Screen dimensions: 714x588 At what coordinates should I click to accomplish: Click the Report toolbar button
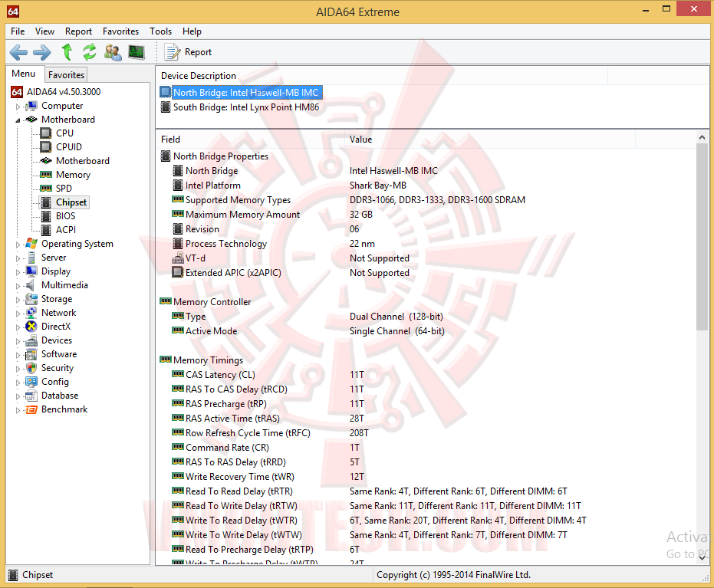[x=188, y=52]
